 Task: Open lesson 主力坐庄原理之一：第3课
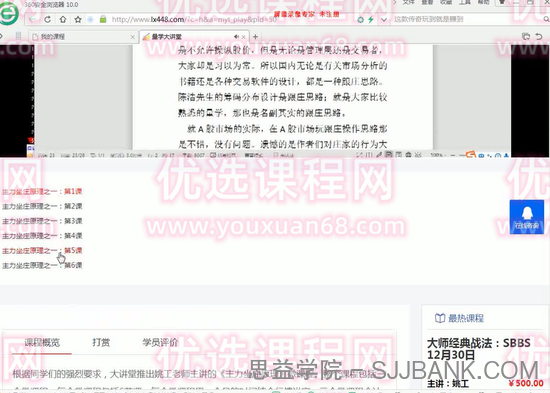(x=42, y=221)
